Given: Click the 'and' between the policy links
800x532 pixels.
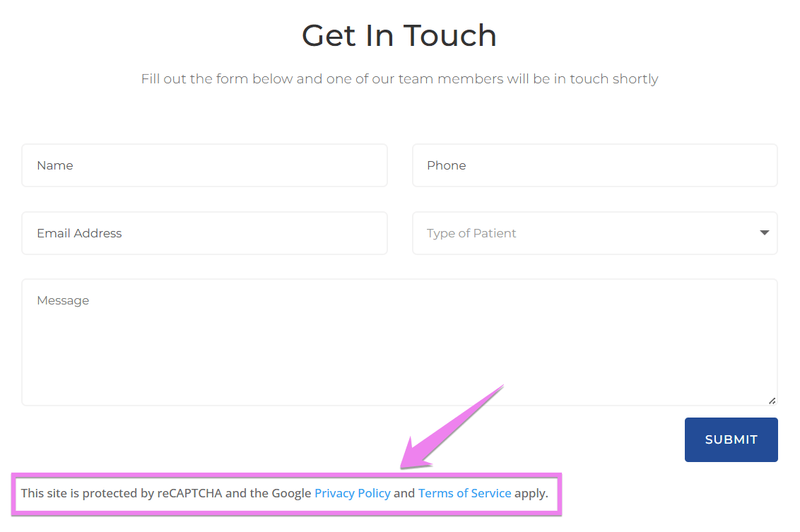Looking at the screenshot, I should click(x=404, y=493).
